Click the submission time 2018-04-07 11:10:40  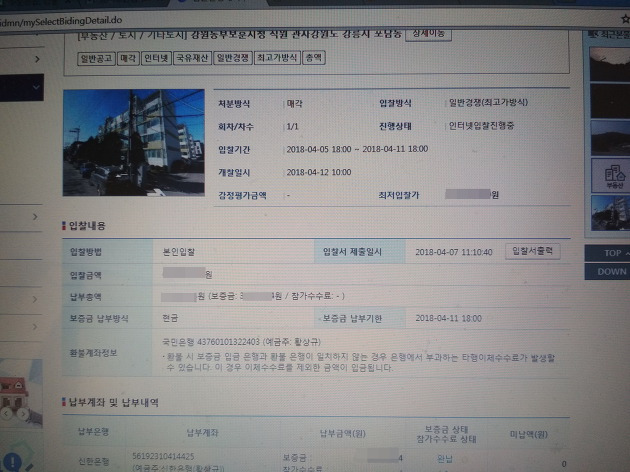(x=454, y=252)
